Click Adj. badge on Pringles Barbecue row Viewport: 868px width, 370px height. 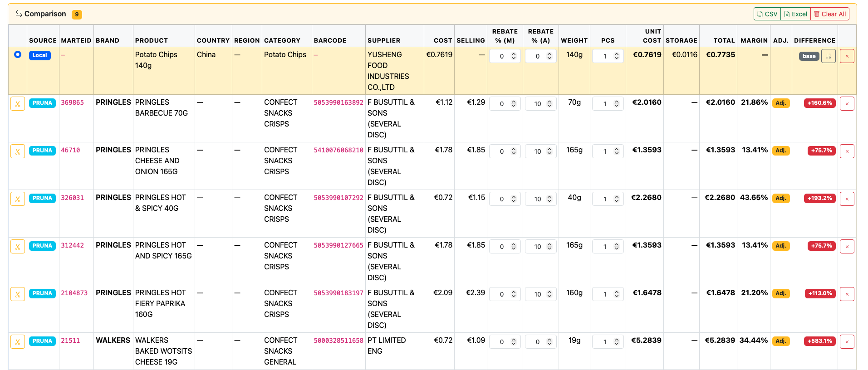tap(780, 103)
